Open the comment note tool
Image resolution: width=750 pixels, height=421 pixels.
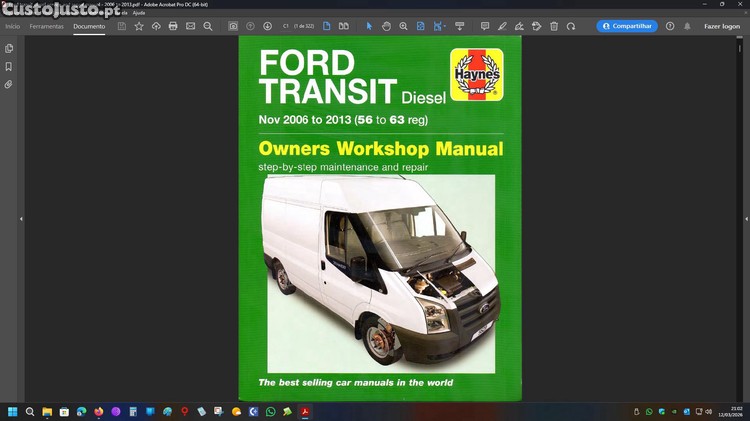click(485, 26)
